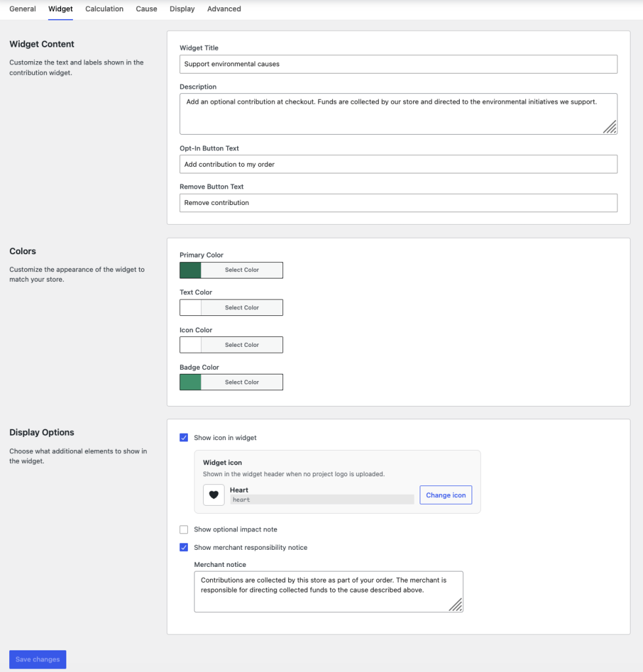Go to the Cause tab

tap(146, 9)
